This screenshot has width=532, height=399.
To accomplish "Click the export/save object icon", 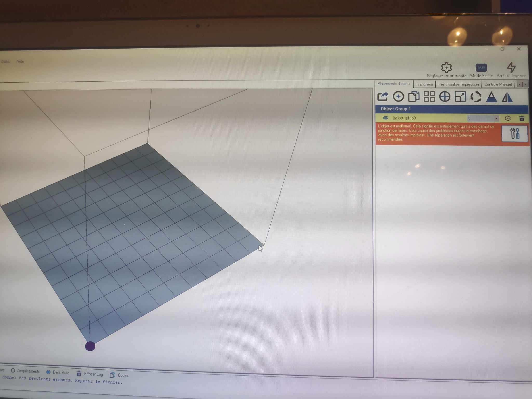I will point(383,97).
